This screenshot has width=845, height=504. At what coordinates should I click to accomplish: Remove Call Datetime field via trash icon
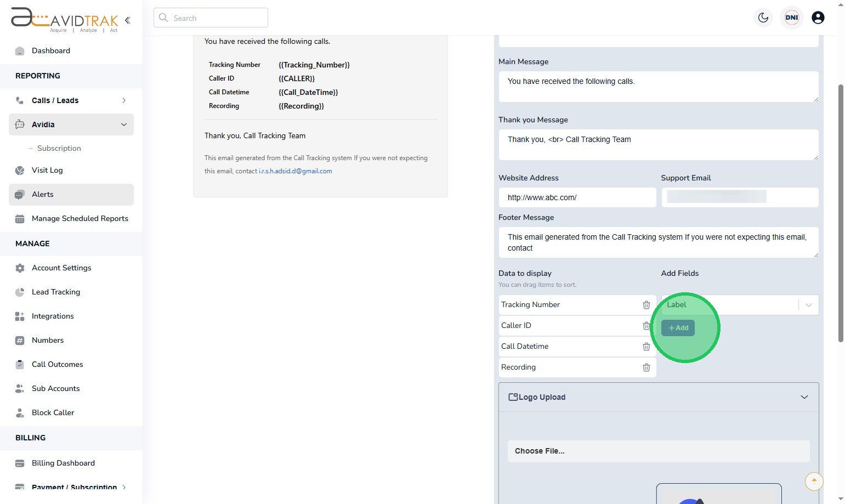[x=646, y=347]
